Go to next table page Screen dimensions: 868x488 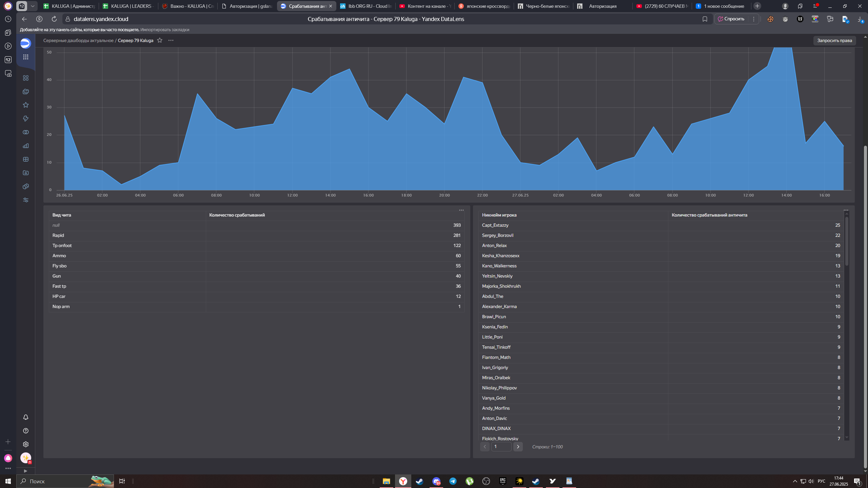tap(518, 447)
